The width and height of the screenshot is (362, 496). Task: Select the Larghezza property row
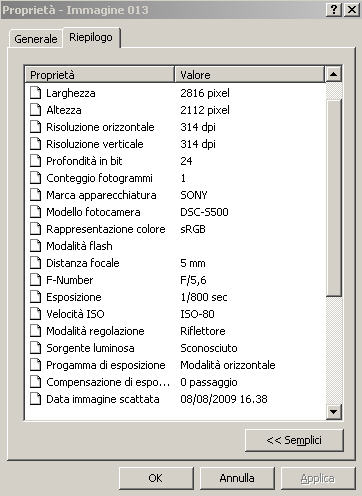(175, 93)
